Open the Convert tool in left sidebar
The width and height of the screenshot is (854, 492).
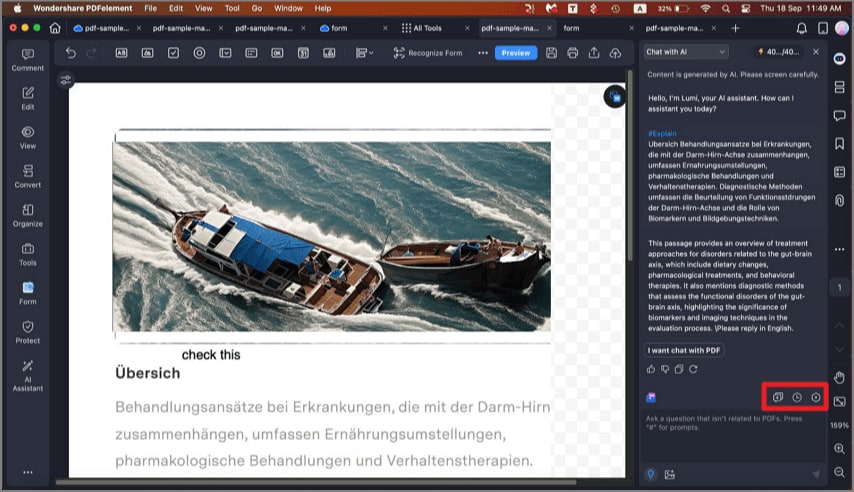[28, 177]
